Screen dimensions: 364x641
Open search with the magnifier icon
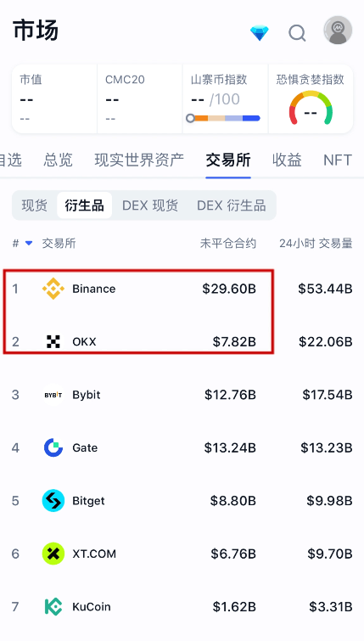pos(297,33)
